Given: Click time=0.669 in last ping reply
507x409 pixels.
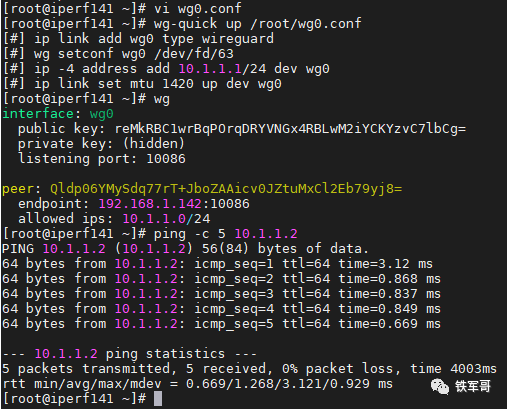Looking at the screenshot, I should (x=378, y=324).
